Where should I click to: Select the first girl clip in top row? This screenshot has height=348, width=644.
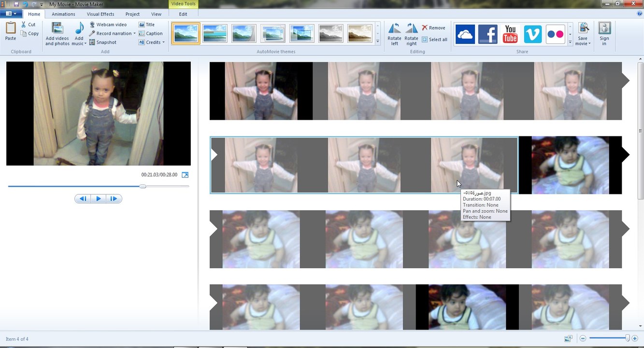click(x=261, y=91)
